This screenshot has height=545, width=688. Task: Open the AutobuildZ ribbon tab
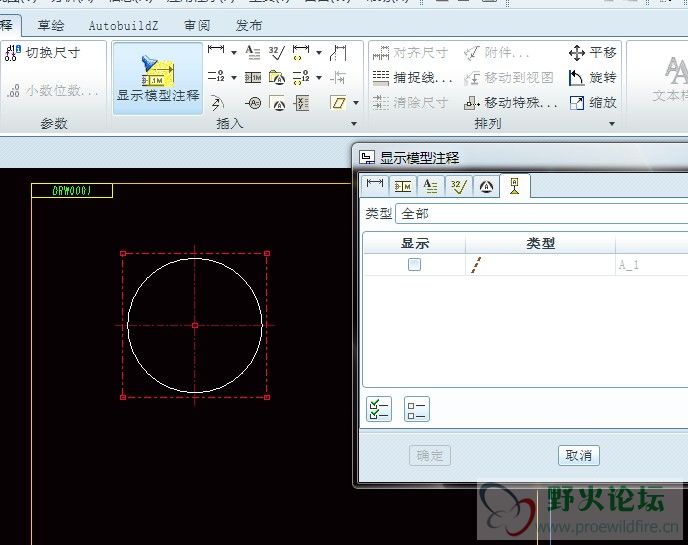coord(123,25)
